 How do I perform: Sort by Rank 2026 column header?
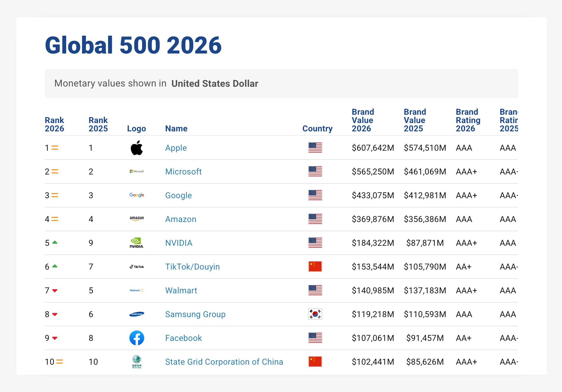click(x=54, y=124)
